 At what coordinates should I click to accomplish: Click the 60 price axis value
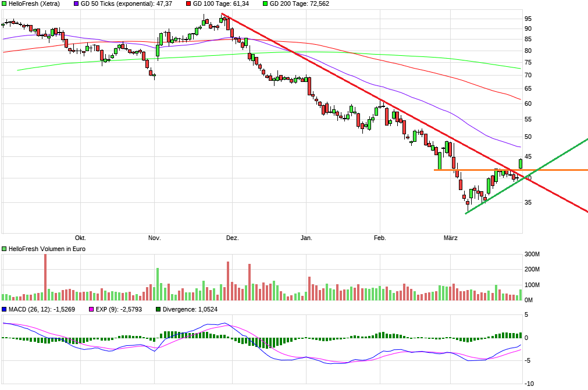[x=528, y=104]
